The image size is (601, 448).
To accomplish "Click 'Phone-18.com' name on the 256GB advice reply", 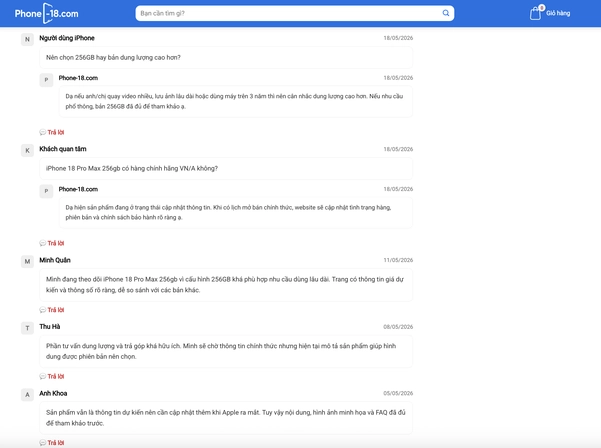I will [78, 78].
